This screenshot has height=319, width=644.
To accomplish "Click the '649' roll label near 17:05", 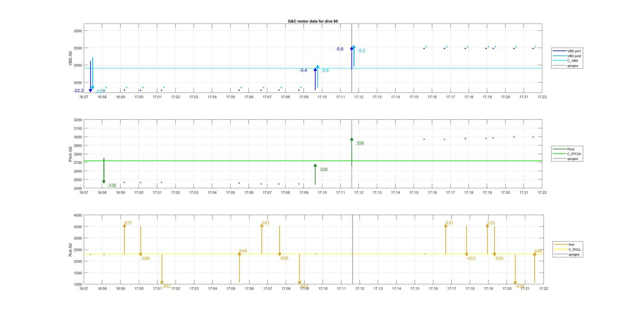I will tap(243, 251).
